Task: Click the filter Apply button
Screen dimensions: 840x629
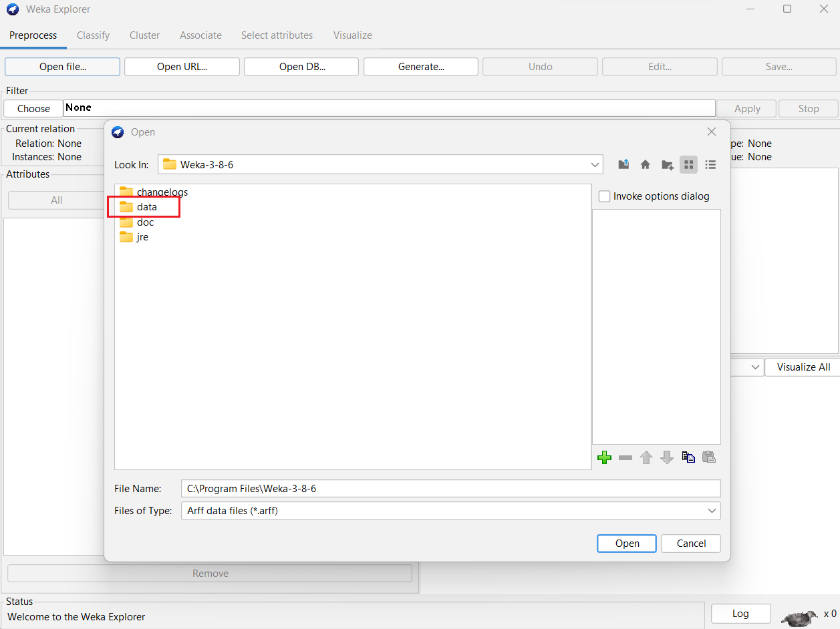Action: coord(747,109)
